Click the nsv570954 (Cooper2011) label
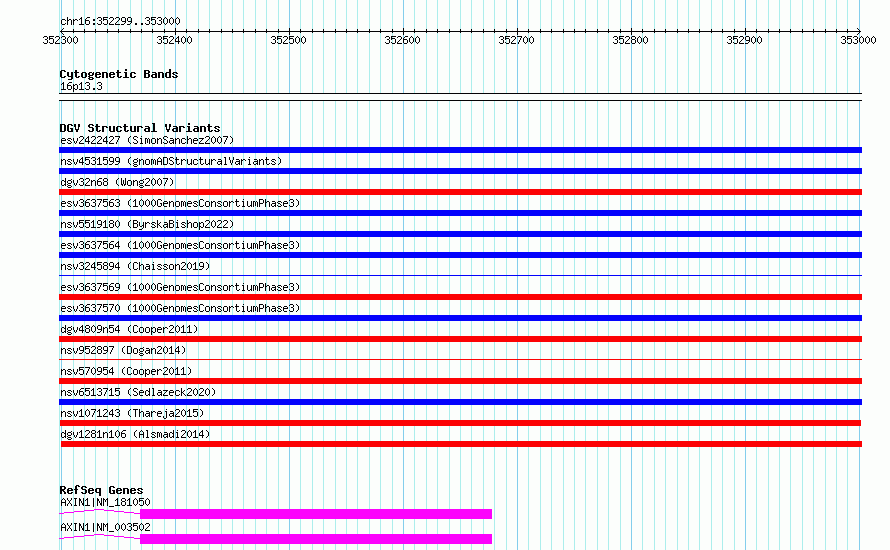This screenshot has width=890, height=550. click(126, 371)
